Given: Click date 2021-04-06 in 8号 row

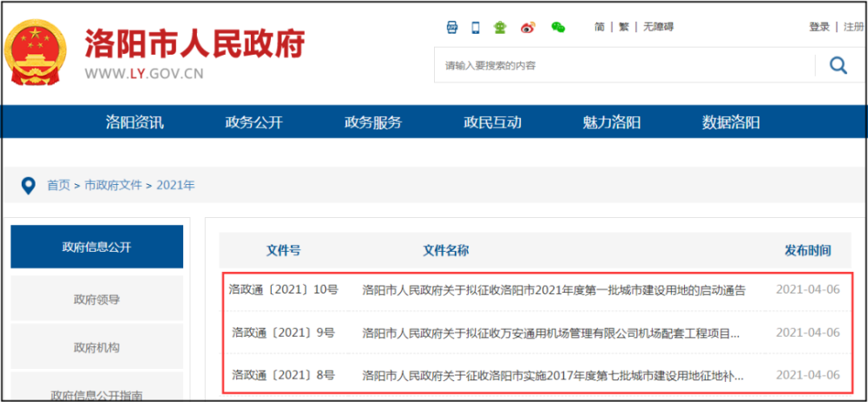Looking at the screenshot, I should coord(807,375).
